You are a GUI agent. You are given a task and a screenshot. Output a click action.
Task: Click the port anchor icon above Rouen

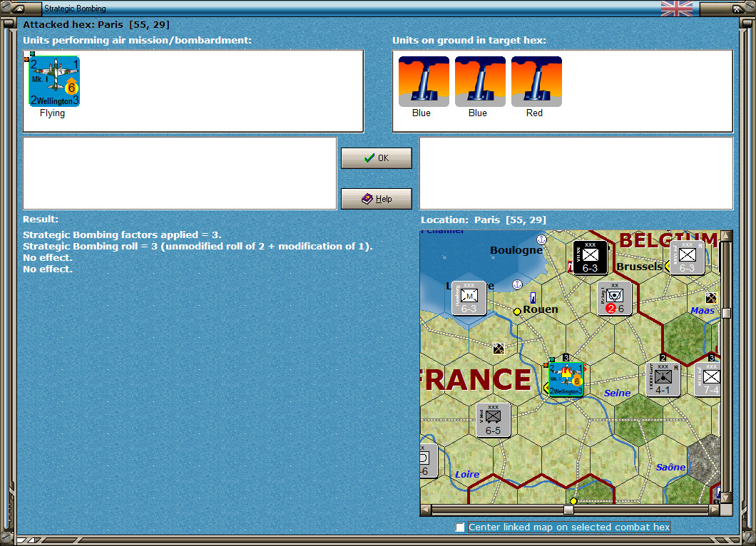click(517, 284)
